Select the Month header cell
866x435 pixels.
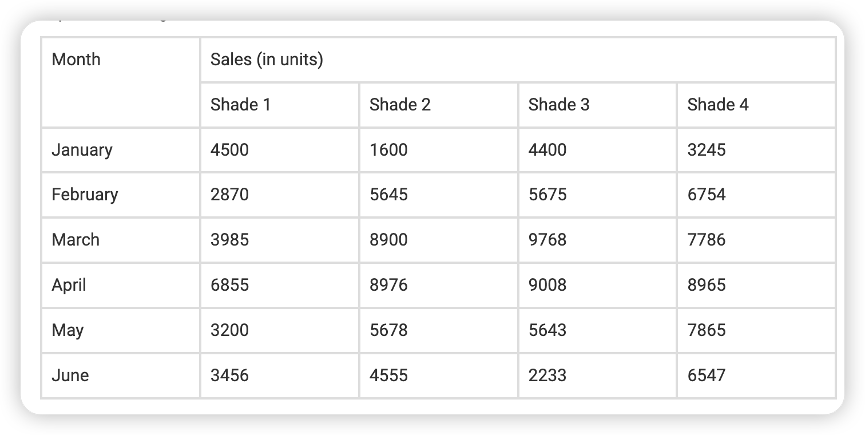coord(120,82)
